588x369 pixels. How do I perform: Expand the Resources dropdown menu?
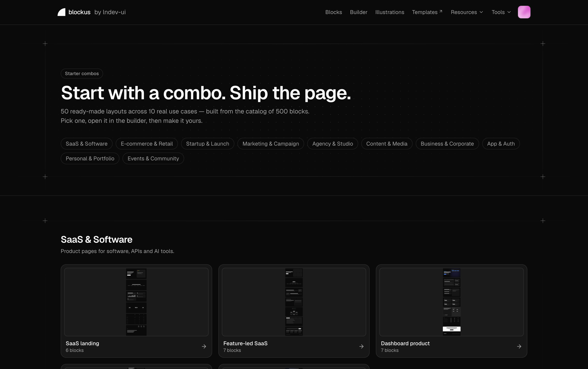point(467,12)
